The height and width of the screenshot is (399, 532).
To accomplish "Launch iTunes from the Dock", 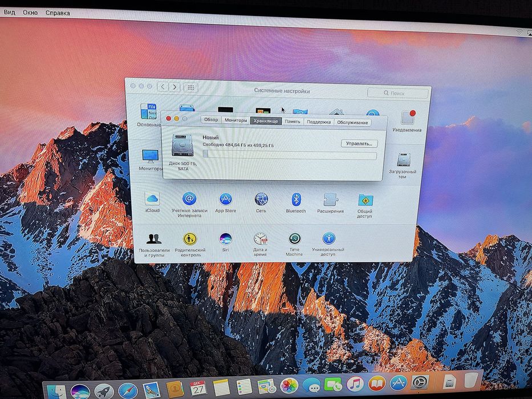I will 355,384.
